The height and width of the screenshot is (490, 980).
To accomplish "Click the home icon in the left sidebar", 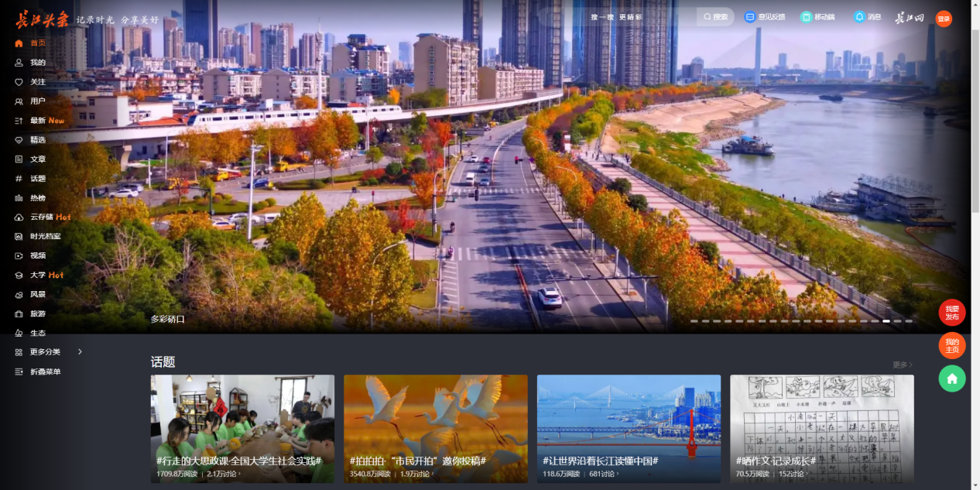I will (19, 43).
